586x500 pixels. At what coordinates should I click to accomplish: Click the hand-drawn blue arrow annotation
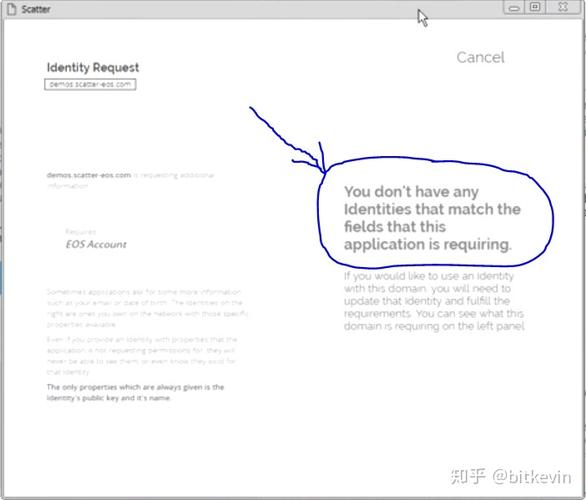(x=288, y=140)
